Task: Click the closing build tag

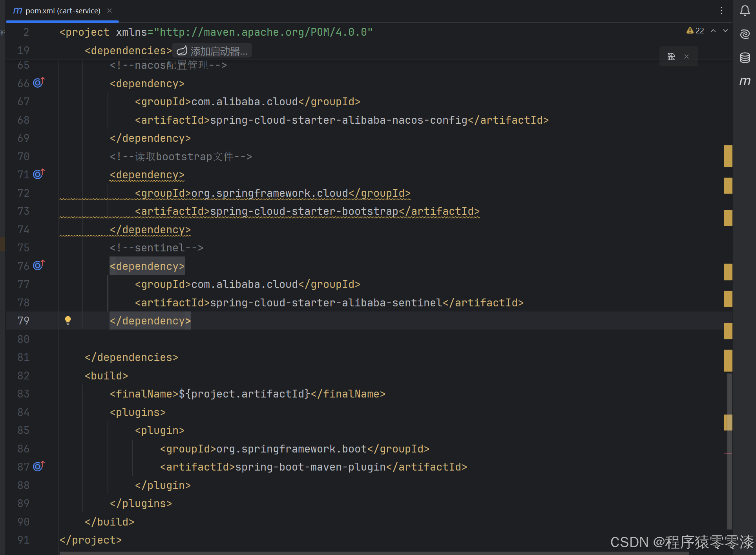Action: pos(109,522)
